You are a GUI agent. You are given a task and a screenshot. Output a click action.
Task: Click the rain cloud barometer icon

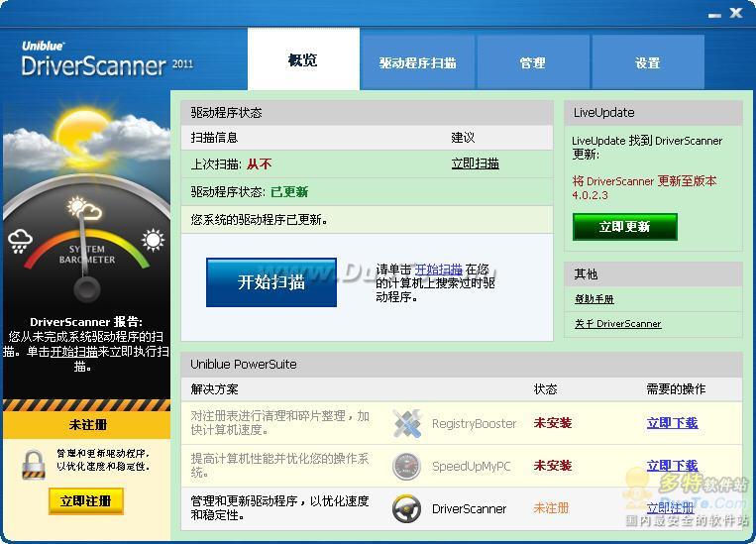click(x=20, y=241)
